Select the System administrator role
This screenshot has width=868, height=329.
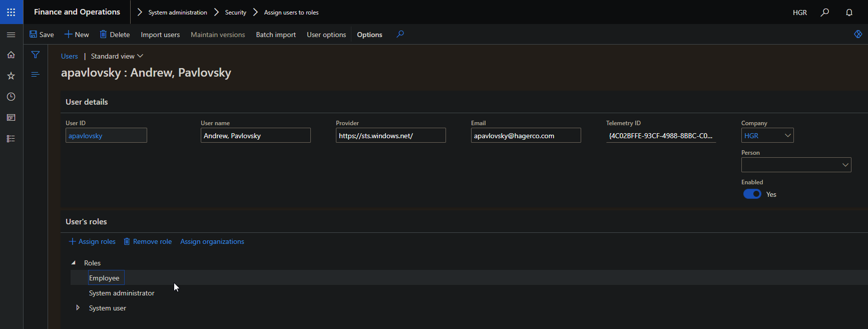[122, 293]
